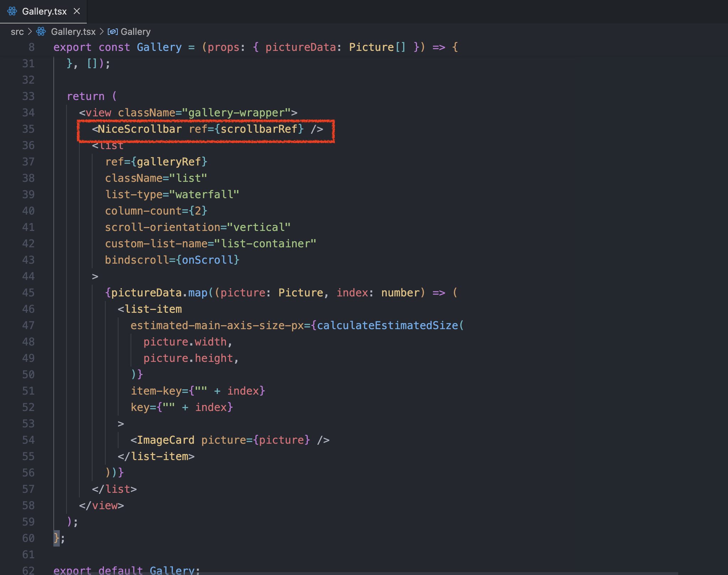Click on scrollbarRef in line 35
The height and width of the screenshot is (575, 728).
[x=259, y=129]
